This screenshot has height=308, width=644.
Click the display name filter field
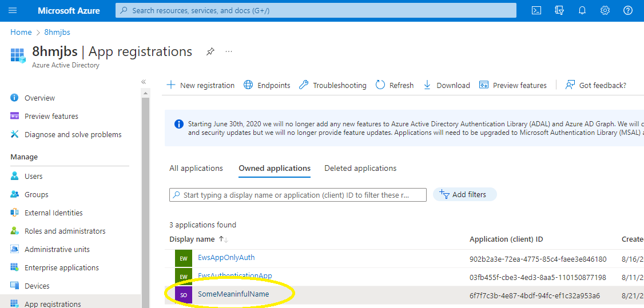pos(298,195)
